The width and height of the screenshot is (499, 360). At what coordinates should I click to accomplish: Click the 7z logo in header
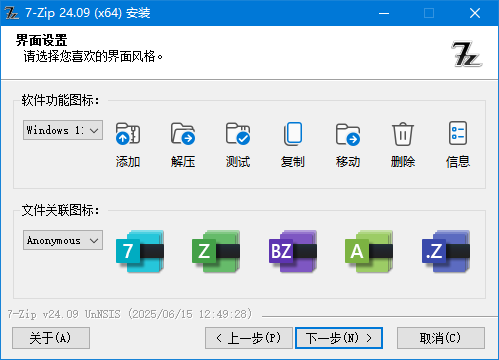click(x=467, y=54)
